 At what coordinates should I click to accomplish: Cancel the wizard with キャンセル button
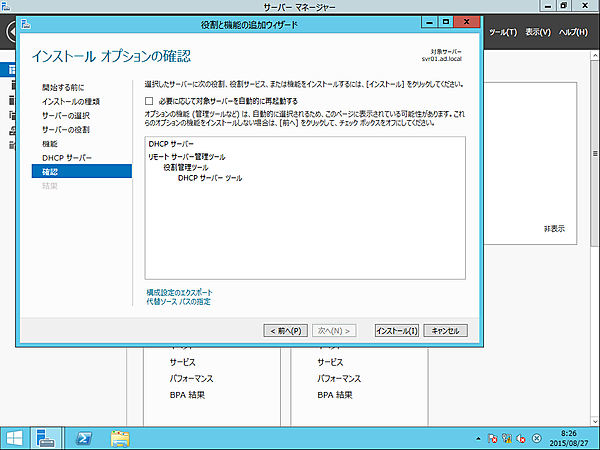point(445,330)
